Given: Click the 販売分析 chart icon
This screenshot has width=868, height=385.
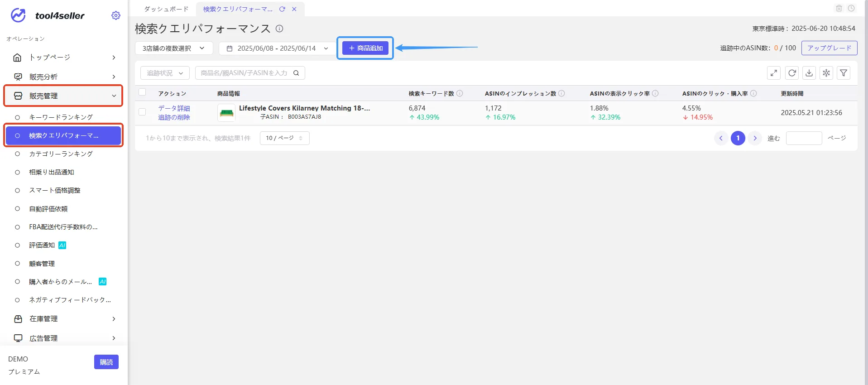Looking at the screenshot, I should 18,77.
